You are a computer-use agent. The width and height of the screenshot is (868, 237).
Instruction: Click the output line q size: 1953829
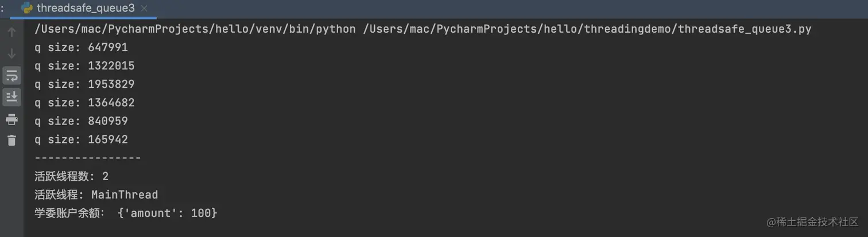coord(84,84)
